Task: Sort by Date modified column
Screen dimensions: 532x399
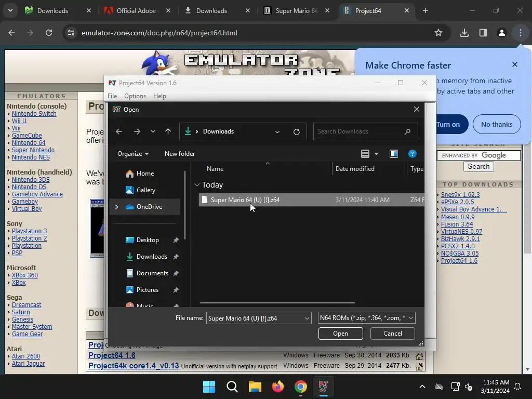Action: [355, 169]
